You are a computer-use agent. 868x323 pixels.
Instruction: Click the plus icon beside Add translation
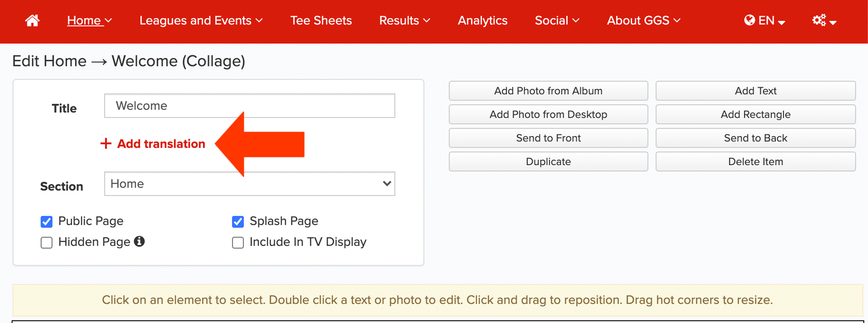click(106, 143)
